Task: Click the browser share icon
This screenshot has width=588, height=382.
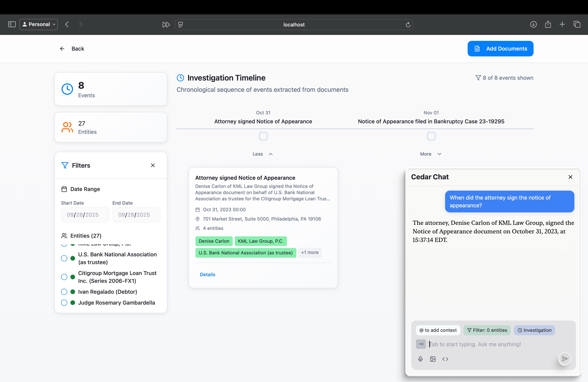Action: click(548, 24)
